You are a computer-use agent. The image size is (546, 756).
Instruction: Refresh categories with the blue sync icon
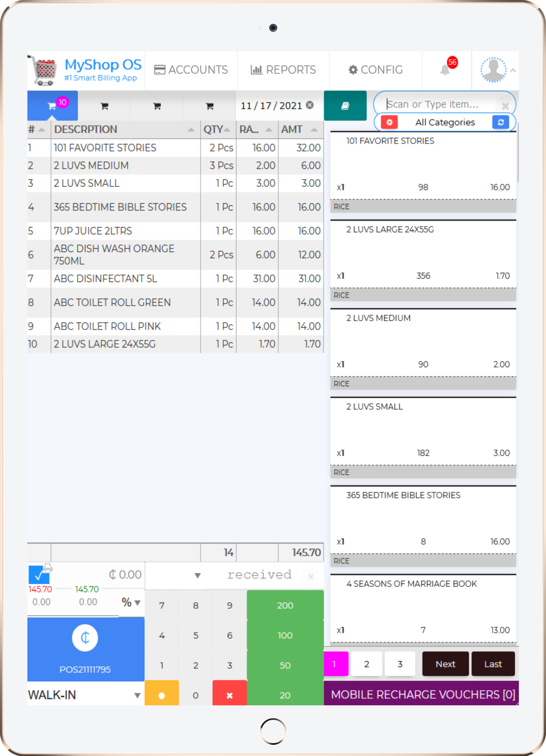click(500, 122)
